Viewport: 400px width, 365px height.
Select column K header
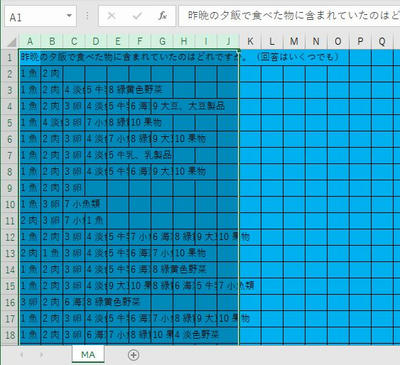tap(250, 41)
